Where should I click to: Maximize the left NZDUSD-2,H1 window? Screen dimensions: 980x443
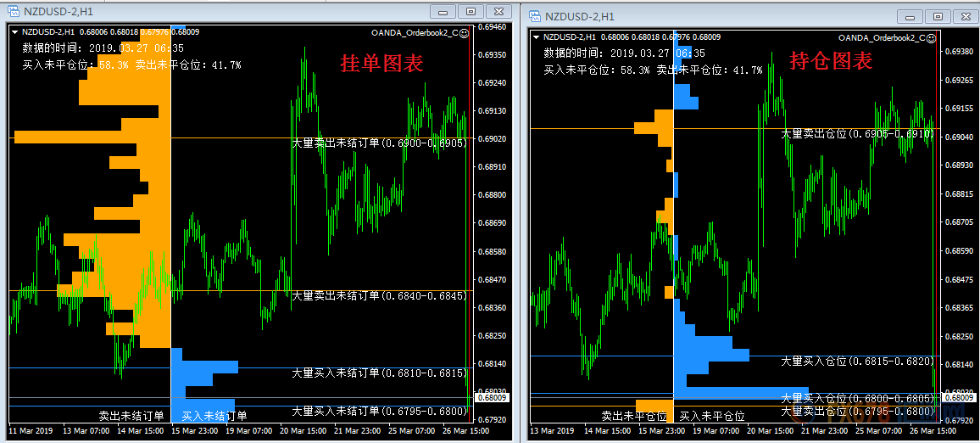[x=471, y=12]
